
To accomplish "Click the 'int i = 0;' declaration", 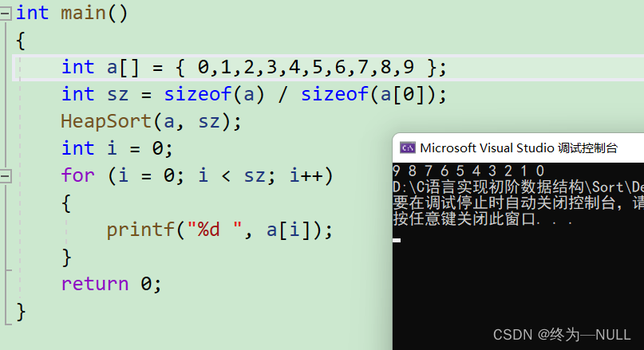I will (x=117, y=148).
